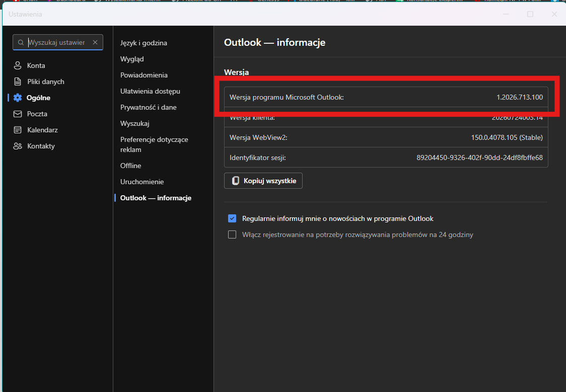Focus the Wyszukaj ustawienia search field

point(58,42)
